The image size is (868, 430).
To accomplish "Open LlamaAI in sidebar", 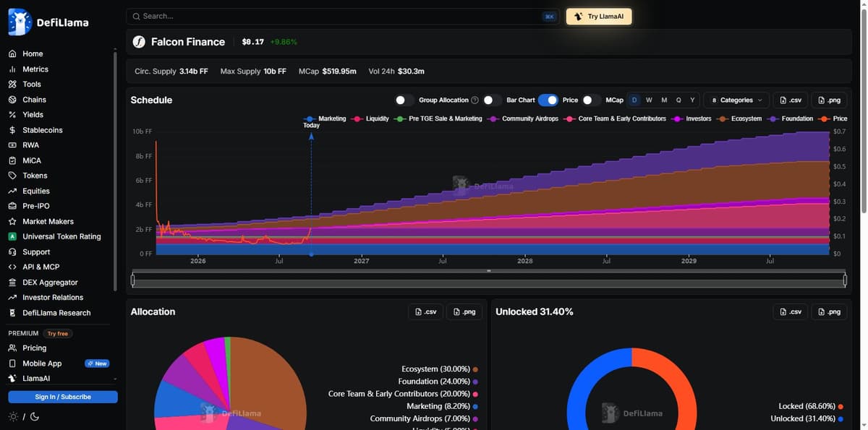I will click(x=37, y=379).
